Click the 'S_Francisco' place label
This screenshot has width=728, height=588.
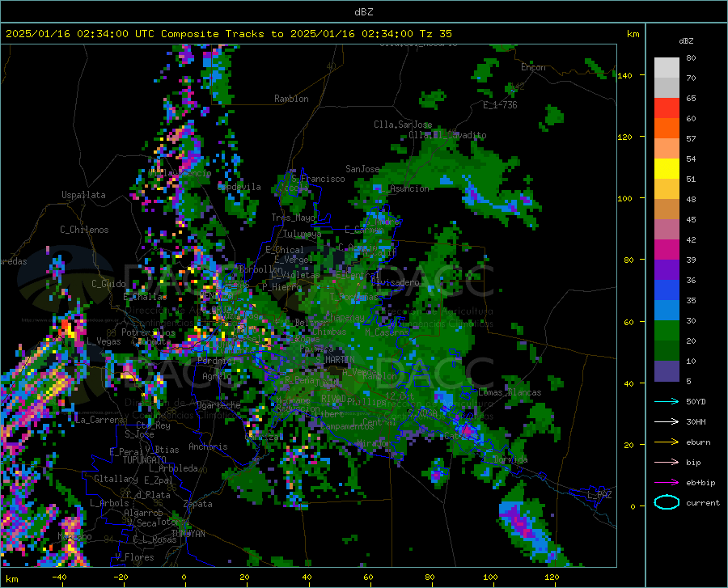pyautogui.click(x=318, y=179)
